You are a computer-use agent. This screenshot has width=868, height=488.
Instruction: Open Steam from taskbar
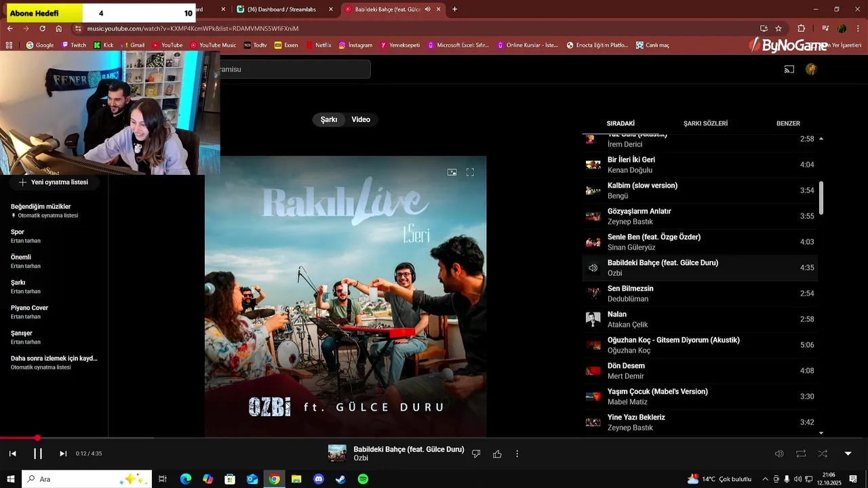[340, 479]
